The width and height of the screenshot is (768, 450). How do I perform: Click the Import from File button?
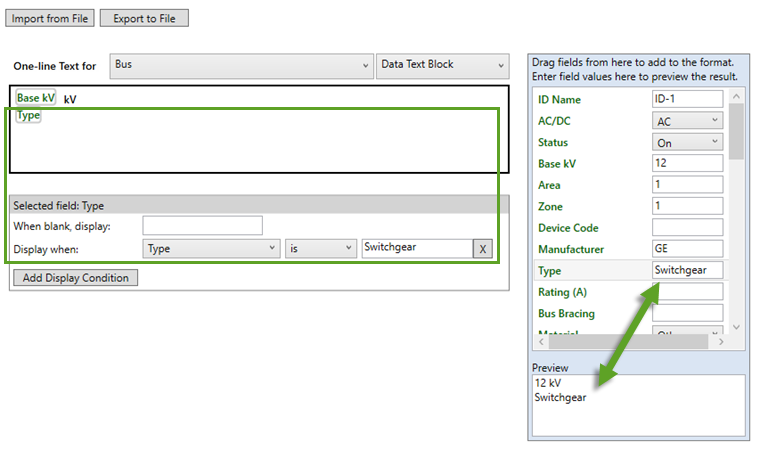[49, 18]
